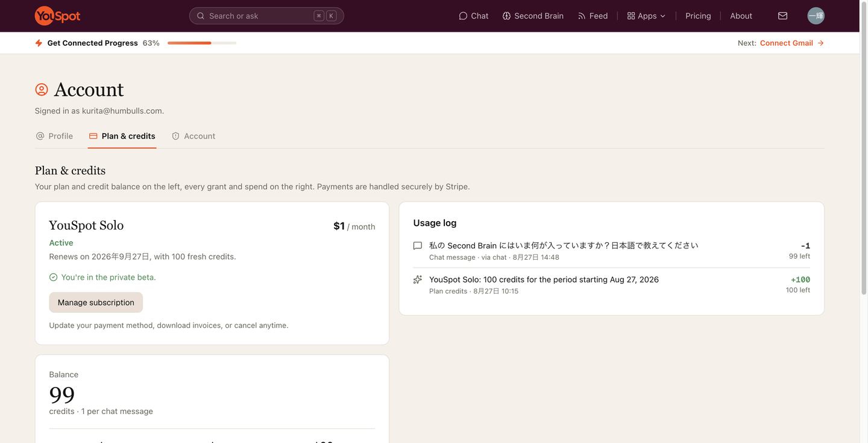Click the Account tab shield icon
Image resolution: width=868 pixels, height=443 pixels.
pos(175,136)
